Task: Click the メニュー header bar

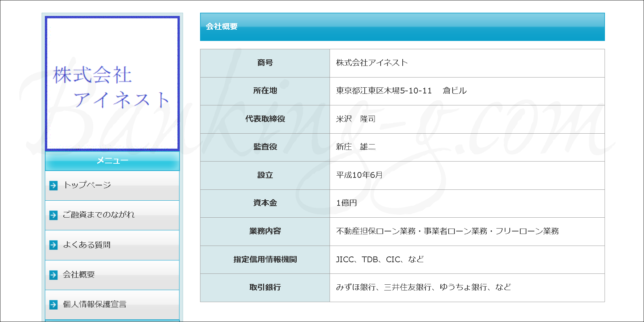Action: [112, 161]
